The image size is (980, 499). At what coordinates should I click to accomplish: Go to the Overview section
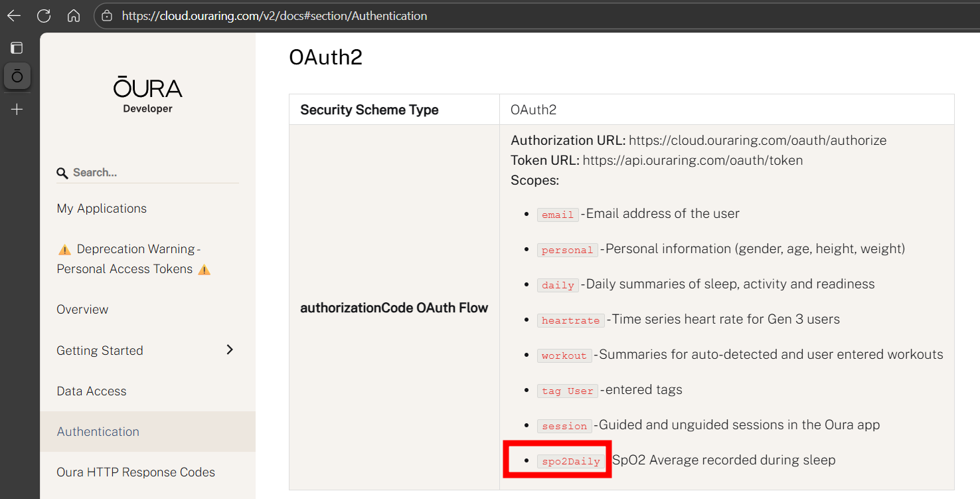(82, 310)
